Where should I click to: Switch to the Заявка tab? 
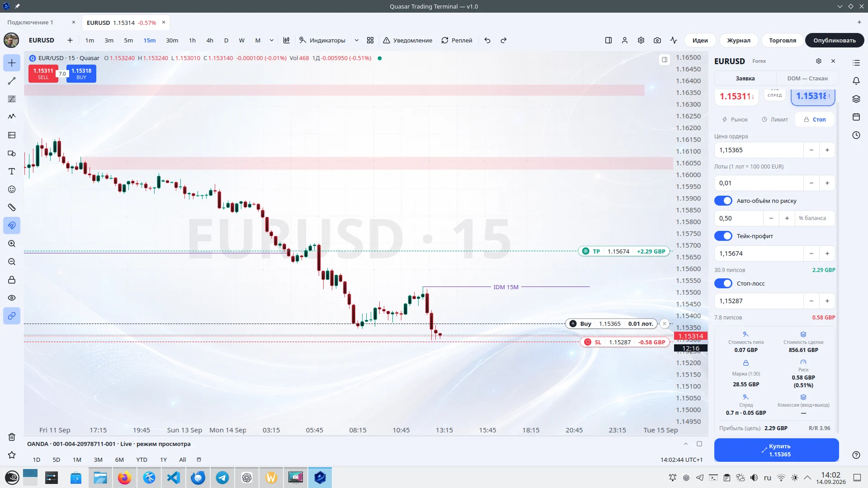[745, 78]
